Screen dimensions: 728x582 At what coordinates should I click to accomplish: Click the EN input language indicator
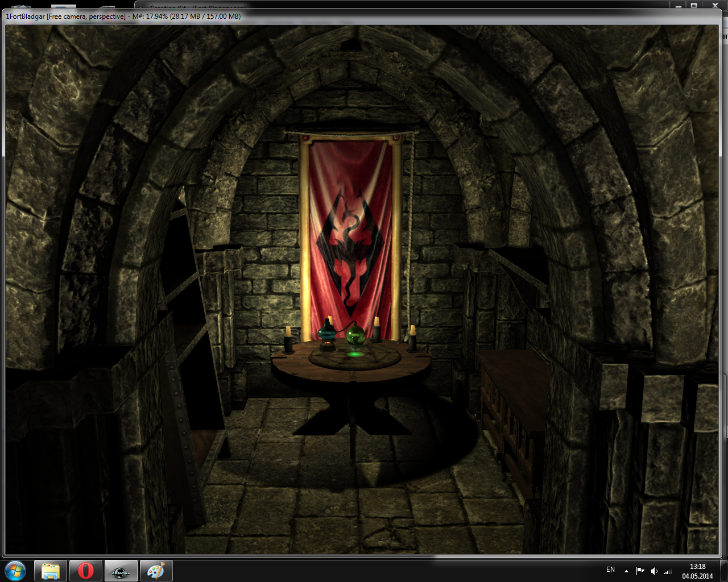[x=610, y=569]
